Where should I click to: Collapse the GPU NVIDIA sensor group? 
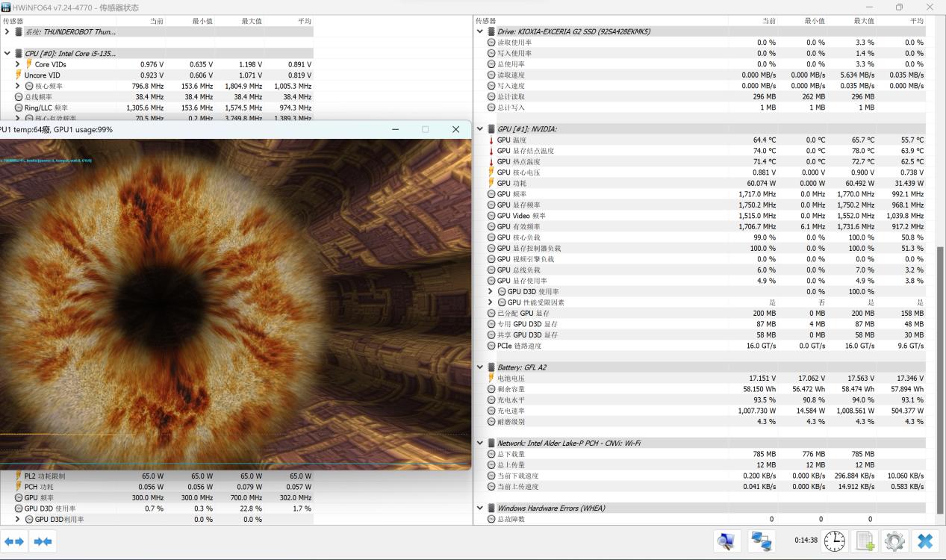click(x=480, y=129)
